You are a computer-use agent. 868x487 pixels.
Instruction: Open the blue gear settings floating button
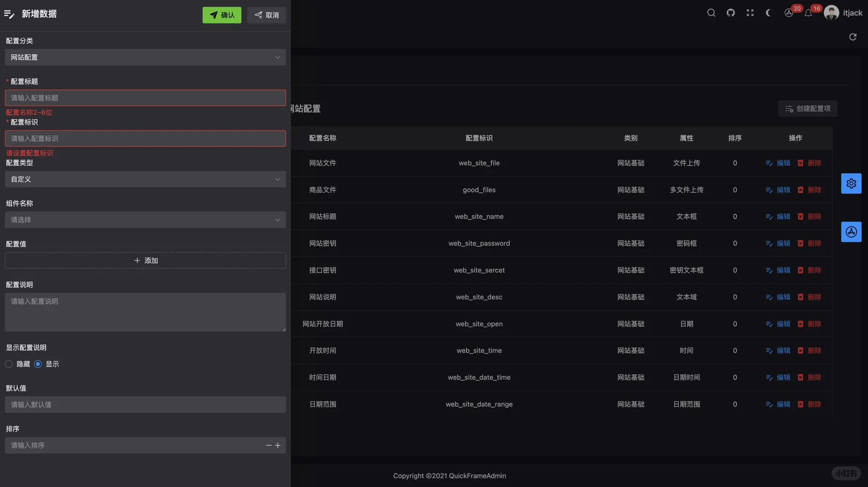pyautogui.click(x=851, y=183)
